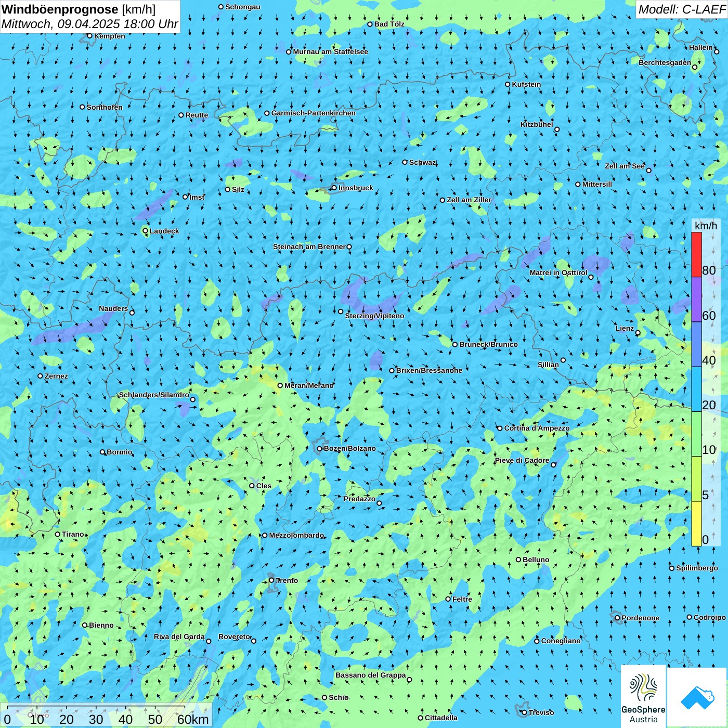
Task: Click the Innsbruck city marker
Action: (x=334, y=188)
